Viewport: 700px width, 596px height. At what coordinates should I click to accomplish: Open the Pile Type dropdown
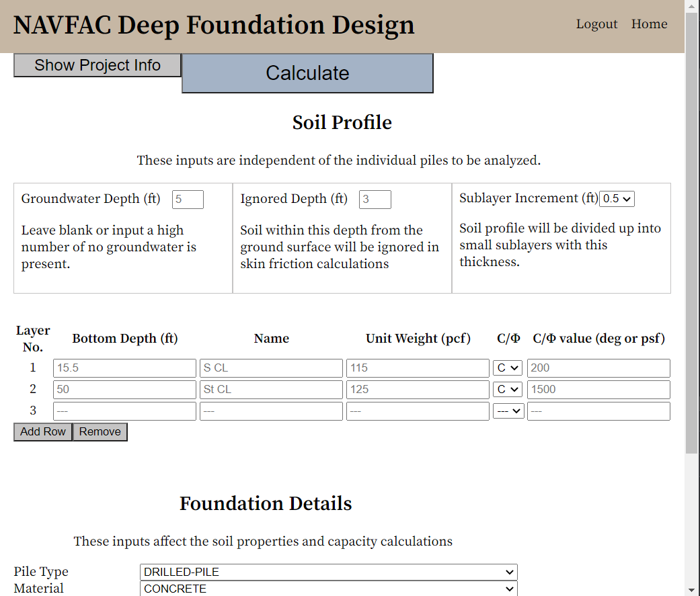329,572
